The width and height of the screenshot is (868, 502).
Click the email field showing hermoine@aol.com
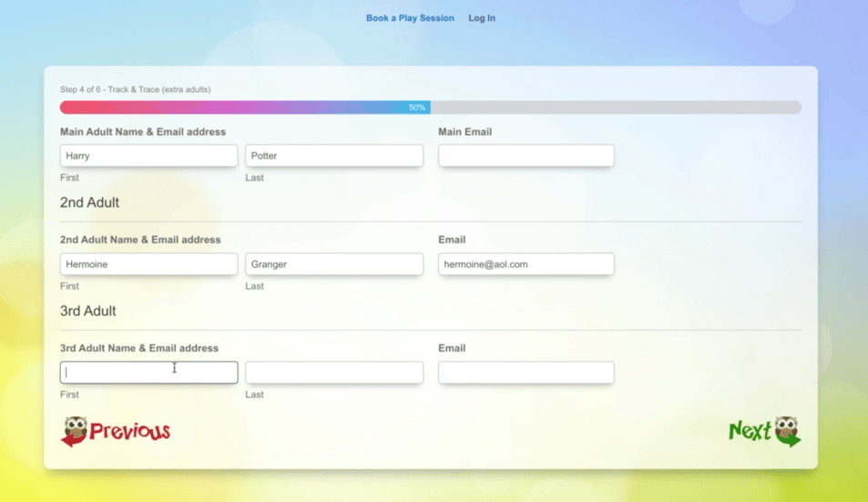point(526,264)
